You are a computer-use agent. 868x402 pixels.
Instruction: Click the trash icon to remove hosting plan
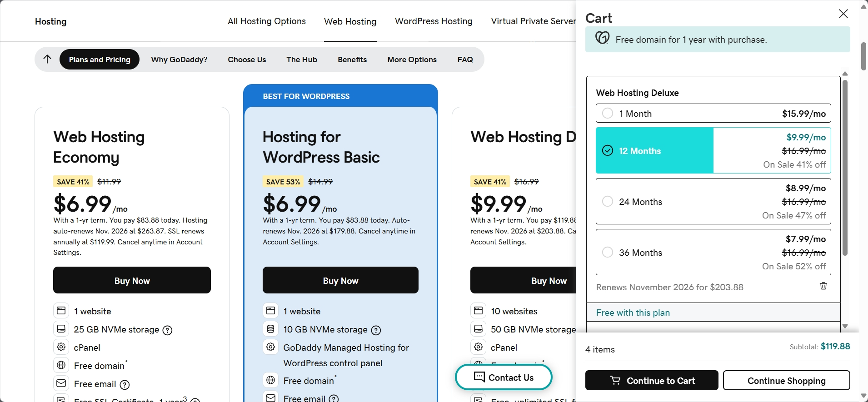(823, 286)
